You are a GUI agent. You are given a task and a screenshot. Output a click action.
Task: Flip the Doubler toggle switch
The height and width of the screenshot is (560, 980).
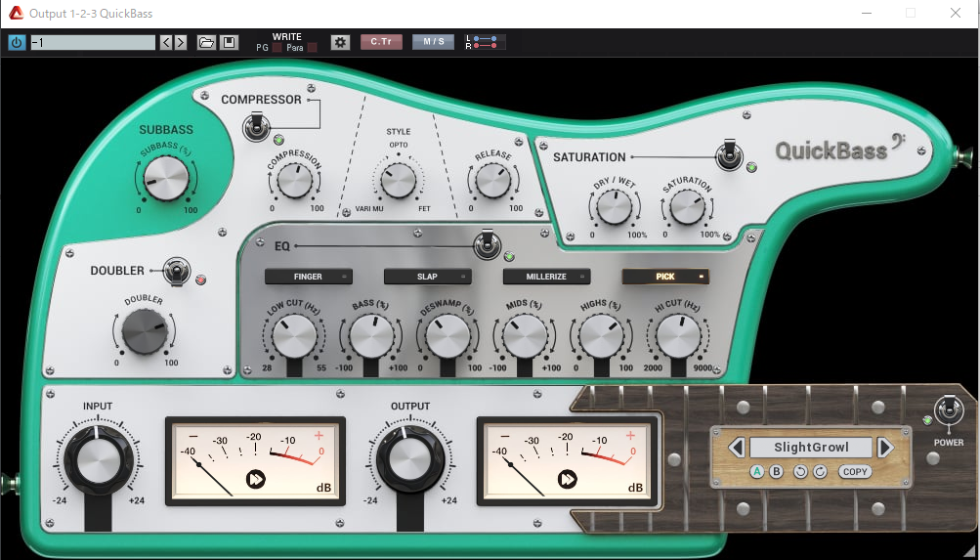(x=177, y=272)
